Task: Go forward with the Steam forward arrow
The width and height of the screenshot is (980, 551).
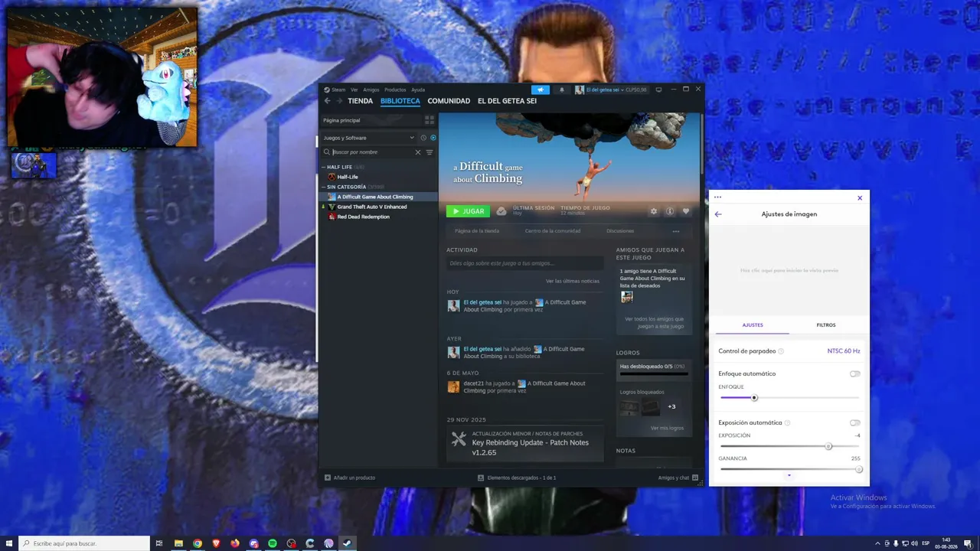Action: [338, 101]
